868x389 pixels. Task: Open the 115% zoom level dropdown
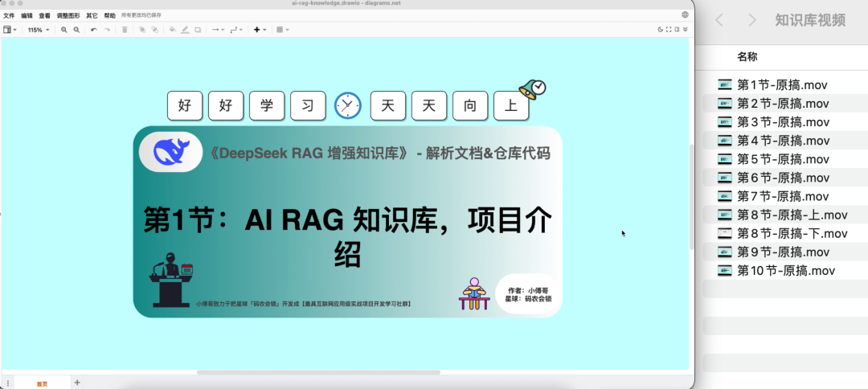pyautogui.click(x=39, y=30)
